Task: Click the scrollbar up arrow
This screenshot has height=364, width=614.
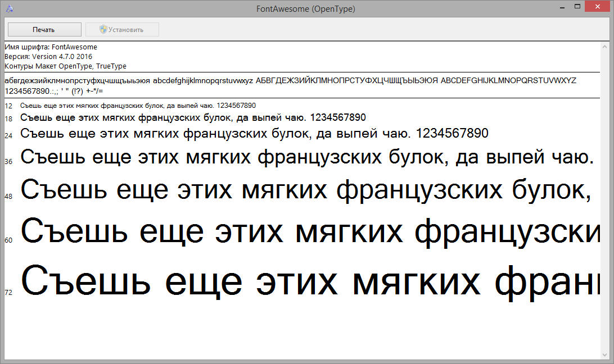Action: point(604,47)
